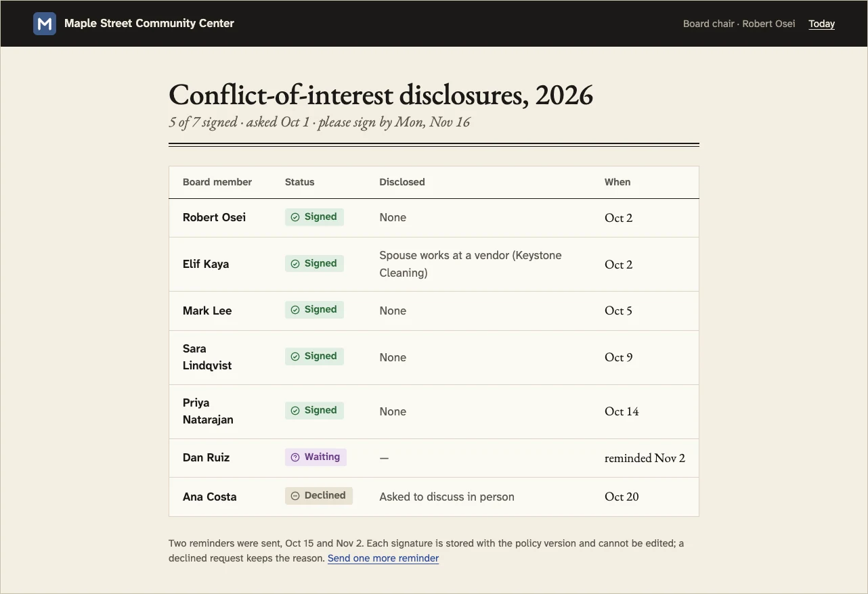Image resolution: width=868 pixels, height=594 pixels.
Task: Click the Maple Street 'M' logo icon
Action: pyautogui.click(x=45, y=24)
